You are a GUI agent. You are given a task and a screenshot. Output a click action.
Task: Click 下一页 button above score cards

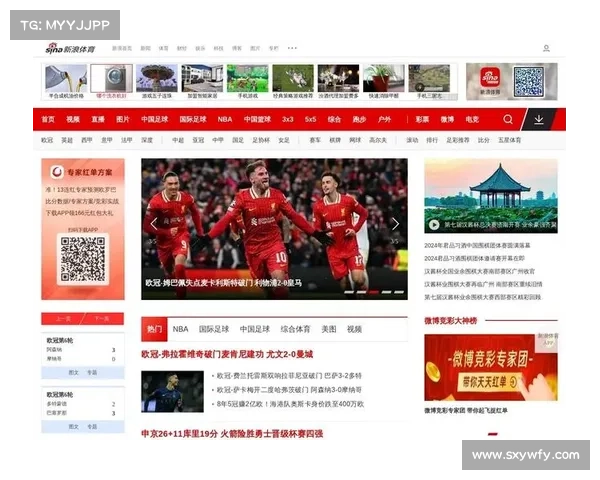(103, 318)
